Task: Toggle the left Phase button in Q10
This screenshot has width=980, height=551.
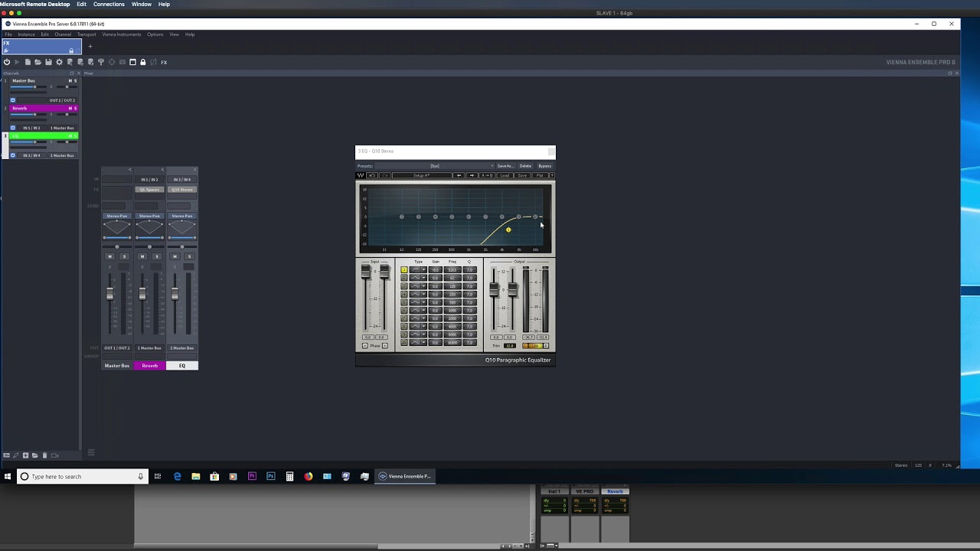Action: (x=364, y=346)
